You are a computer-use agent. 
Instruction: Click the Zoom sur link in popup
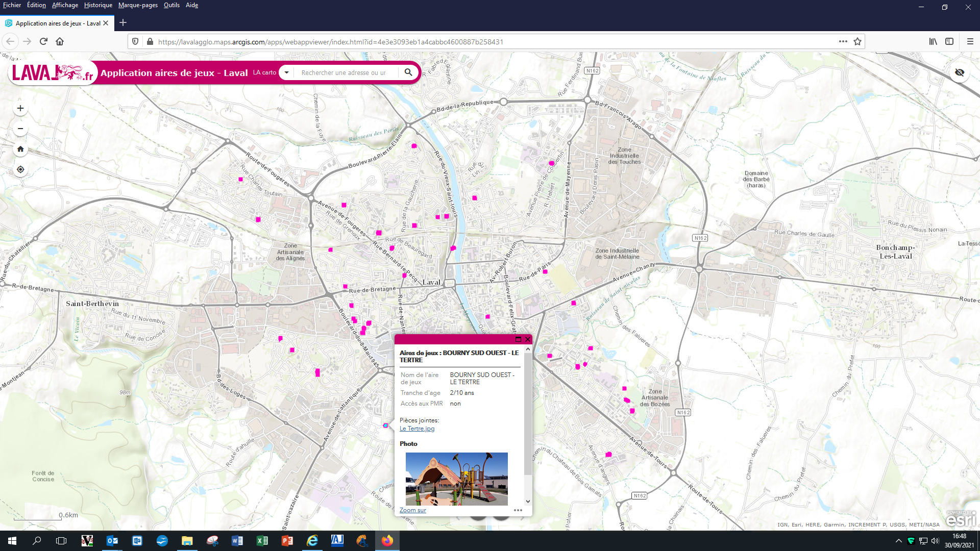[x=412, y=510]
